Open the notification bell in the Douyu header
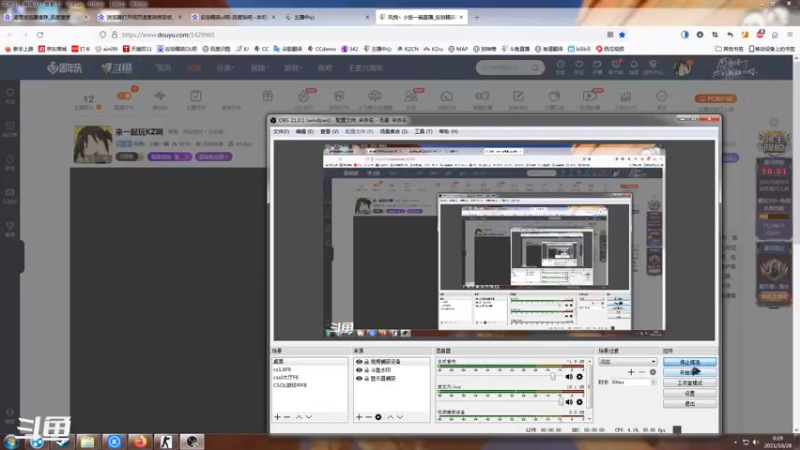 coord(634,65)
